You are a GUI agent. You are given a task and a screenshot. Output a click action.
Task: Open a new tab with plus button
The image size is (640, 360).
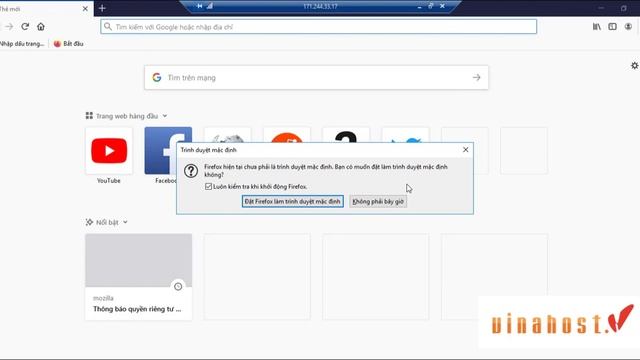pyautogui.click(x=102, y=8)
